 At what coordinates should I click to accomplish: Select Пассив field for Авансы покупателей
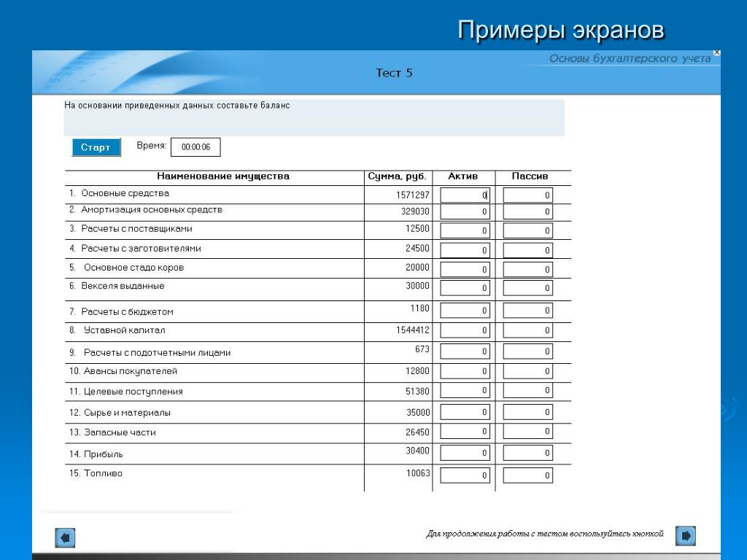coord(528,371)
